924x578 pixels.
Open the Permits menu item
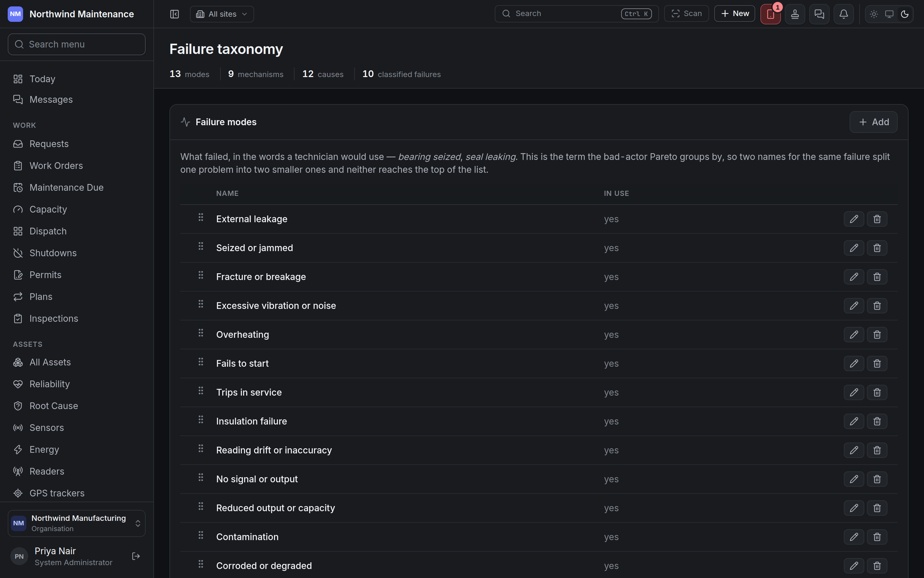click(77, 275)
